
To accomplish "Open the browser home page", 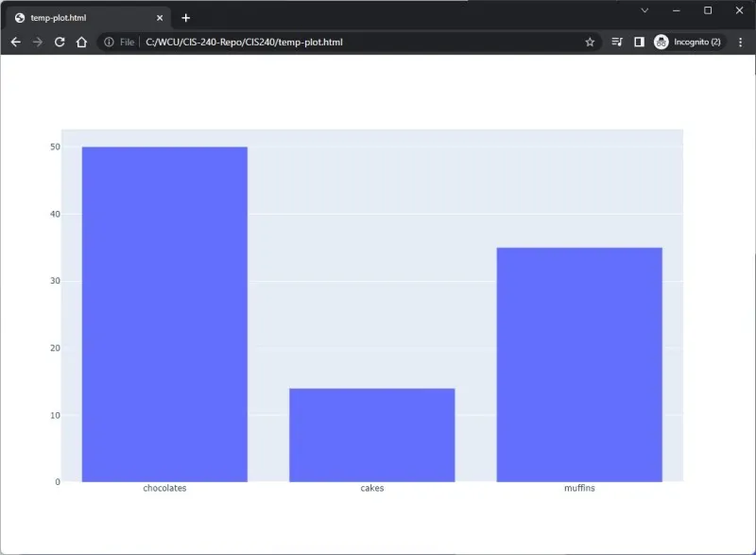I will pos(81,42).
